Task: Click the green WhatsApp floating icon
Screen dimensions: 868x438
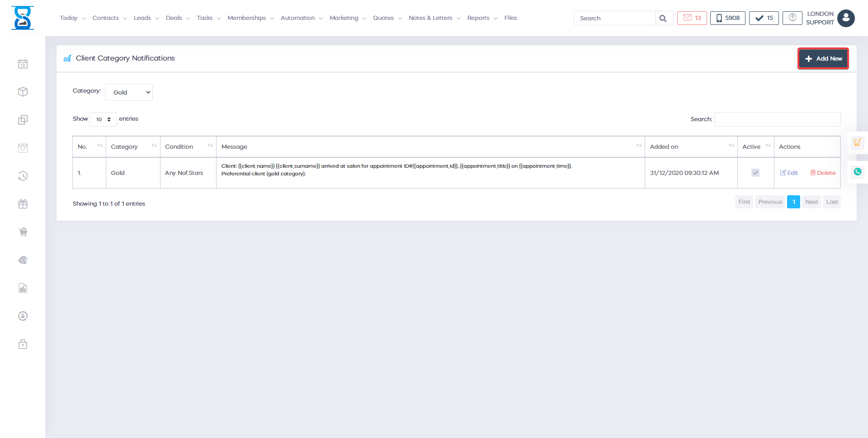Action: [857, 172]
